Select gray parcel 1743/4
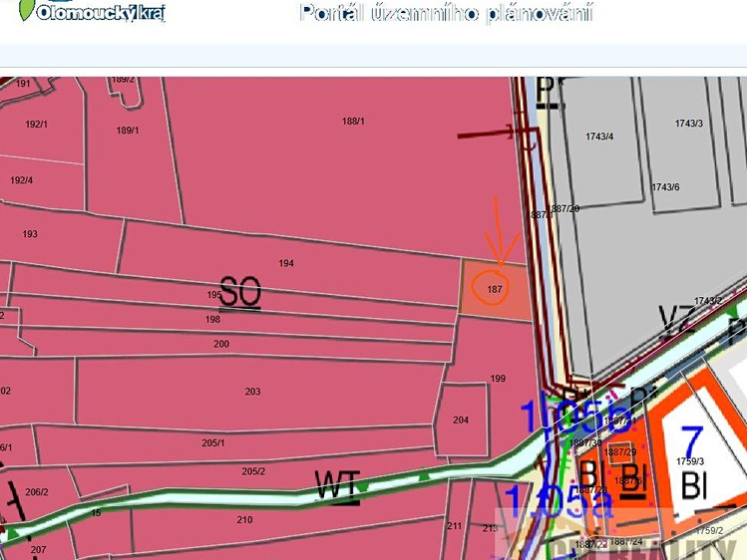The image size is (747, 560). [599, 137]
